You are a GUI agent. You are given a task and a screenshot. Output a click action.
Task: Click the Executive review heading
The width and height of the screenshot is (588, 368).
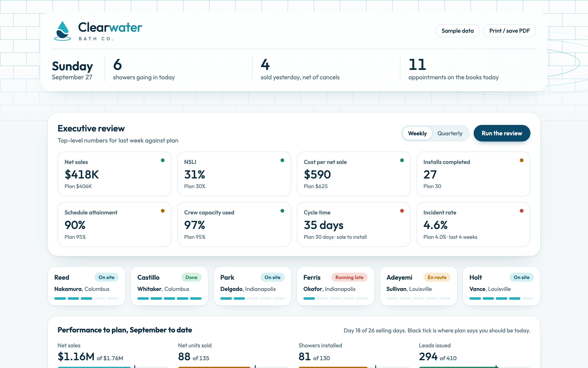[x=91, y=128]
